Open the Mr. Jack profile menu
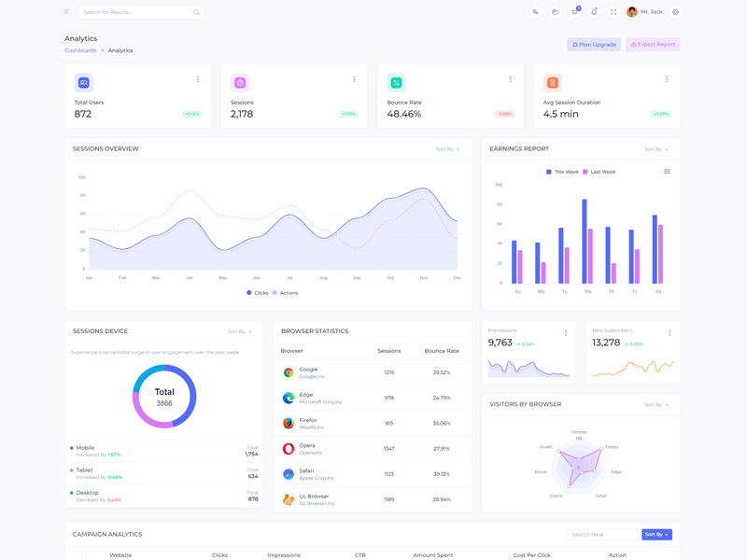Image resolution: width=747 pixels, height=560 pixels. pyautogui.click(x=645, y=12)
